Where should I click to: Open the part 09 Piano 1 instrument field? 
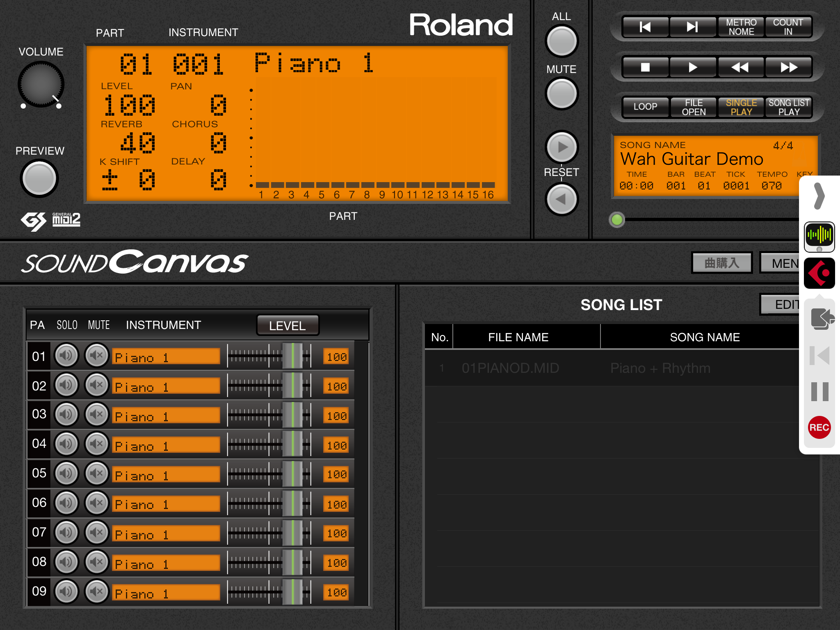(x=166, y=593)
